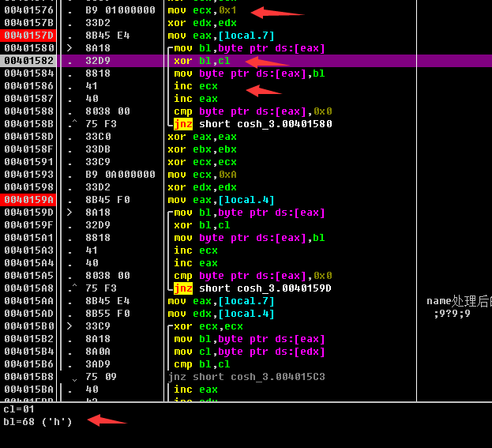Select the red breakpoint address 0040157D
Screen dimensions: 492x448
click(x=28, y=36)
